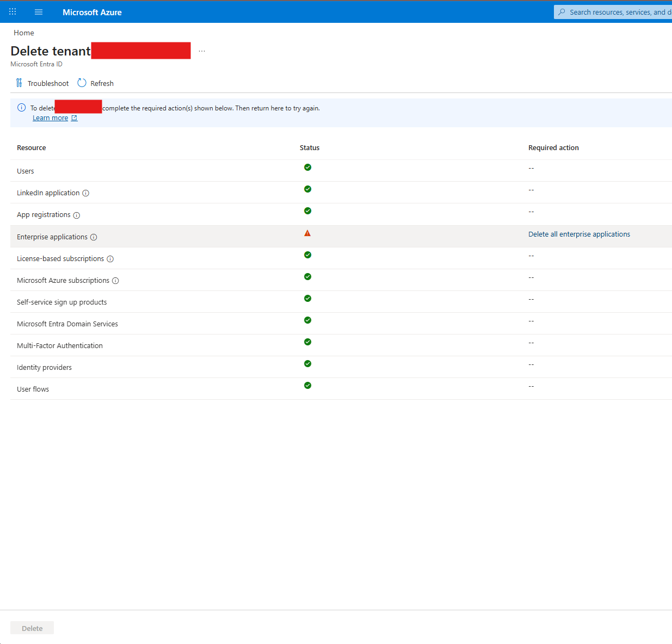Open the portal hamburger menu

pyautogui.click(x=39, y=12)
